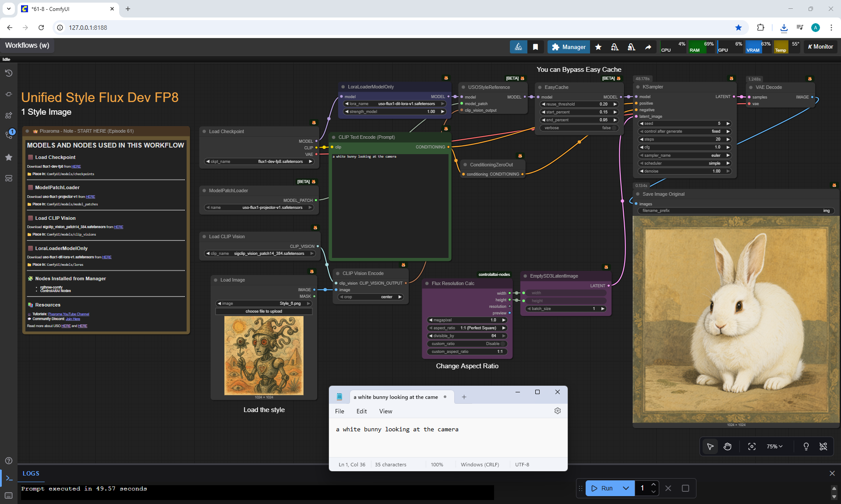Click the lightbulb focus mode icon
This screenshot has width=841, height=504.
(806, 446)
